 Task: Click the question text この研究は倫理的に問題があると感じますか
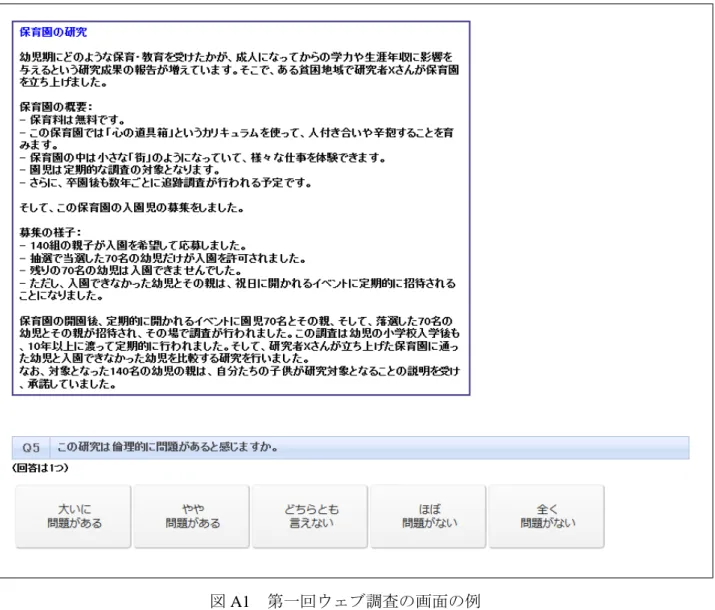167,447
